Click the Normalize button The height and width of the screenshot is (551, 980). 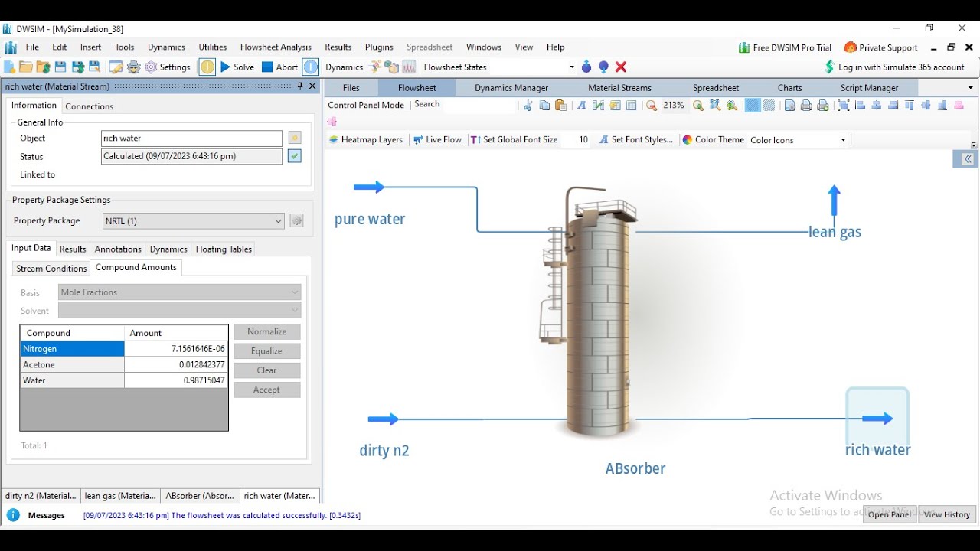click(x=267, y=332)
